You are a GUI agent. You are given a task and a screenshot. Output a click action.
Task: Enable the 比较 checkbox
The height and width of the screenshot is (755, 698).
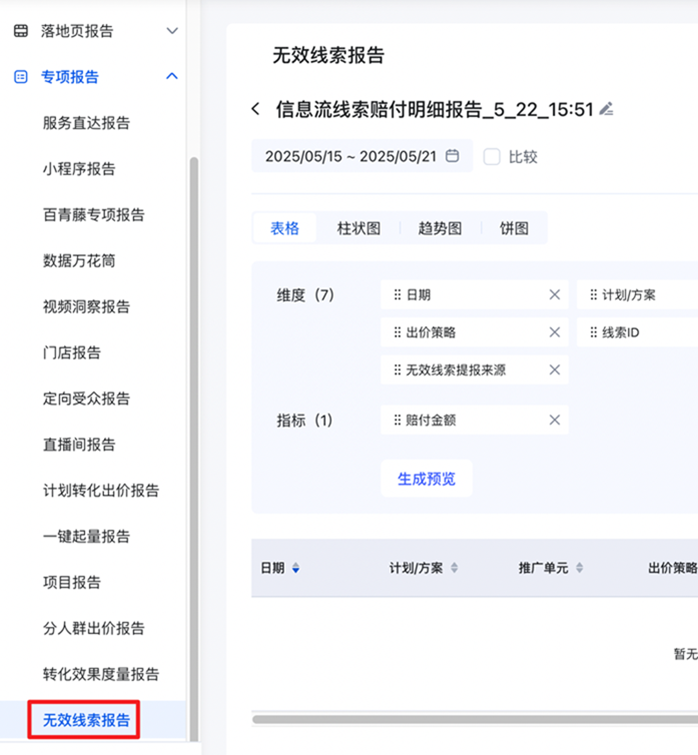click(492, 157)
